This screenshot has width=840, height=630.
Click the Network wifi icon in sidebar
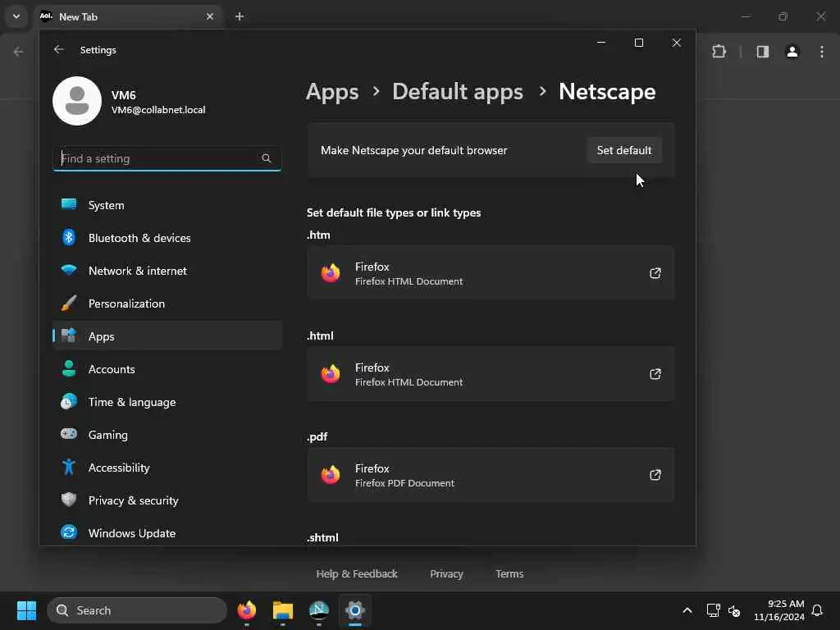click(69, 270)
